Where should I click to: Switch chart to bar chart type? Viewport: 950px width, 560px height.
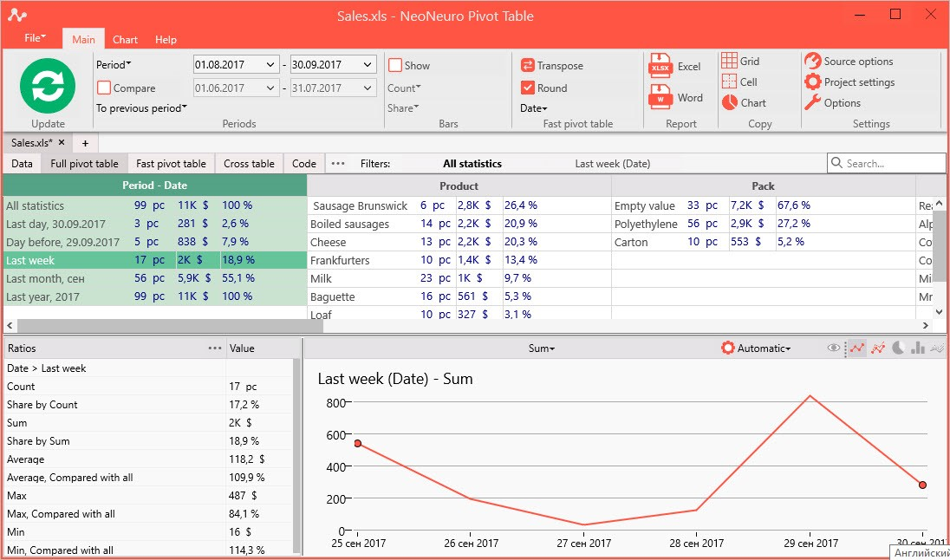click(918, 348)
